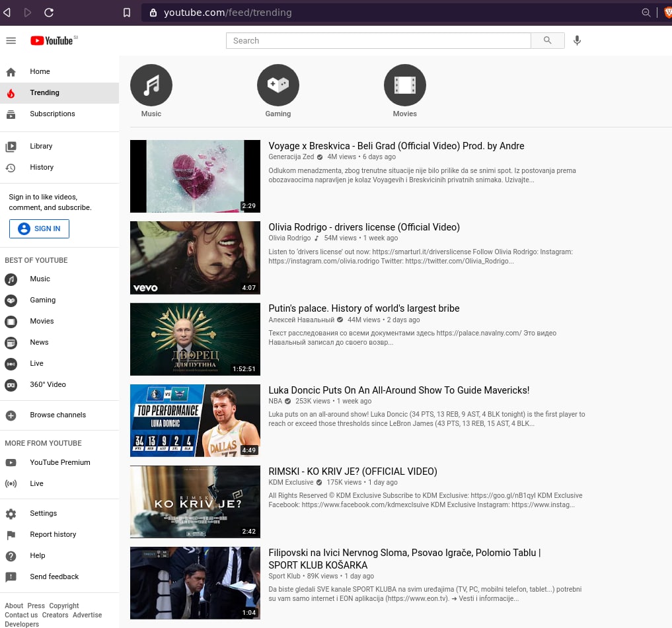The image size is (672, 628).
Task: Visit the Алексей Навальный channel
Action: point(301,320)
